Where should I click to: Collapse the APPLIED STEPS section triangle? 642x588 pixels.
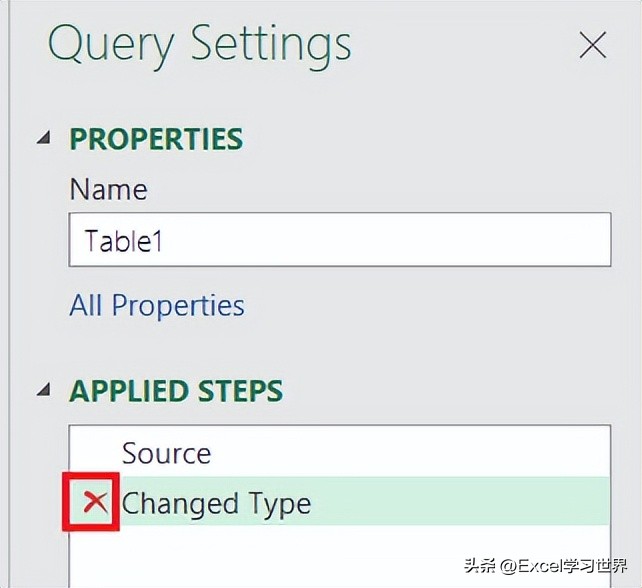pos(44,389)
